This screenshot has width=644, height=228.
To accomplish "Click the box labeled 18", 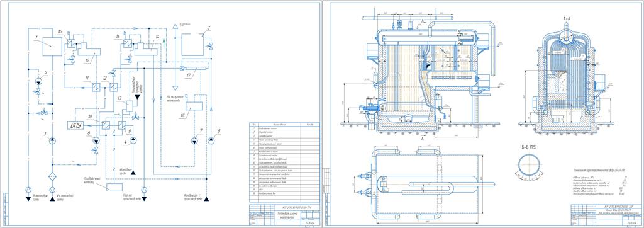I will point(194,106).
